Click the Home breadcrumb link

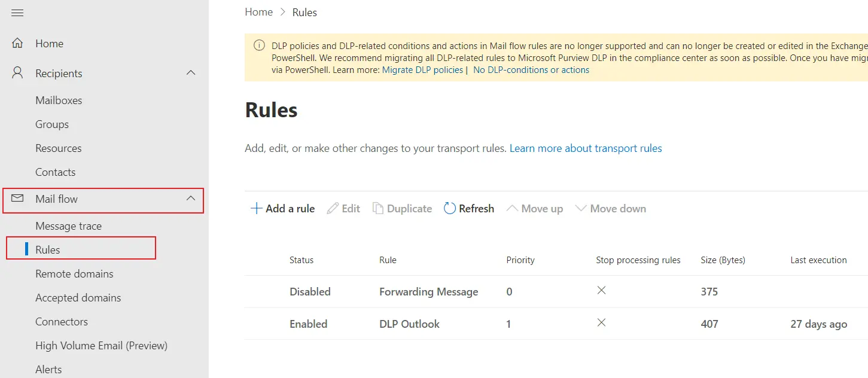(x=258, y=12)
